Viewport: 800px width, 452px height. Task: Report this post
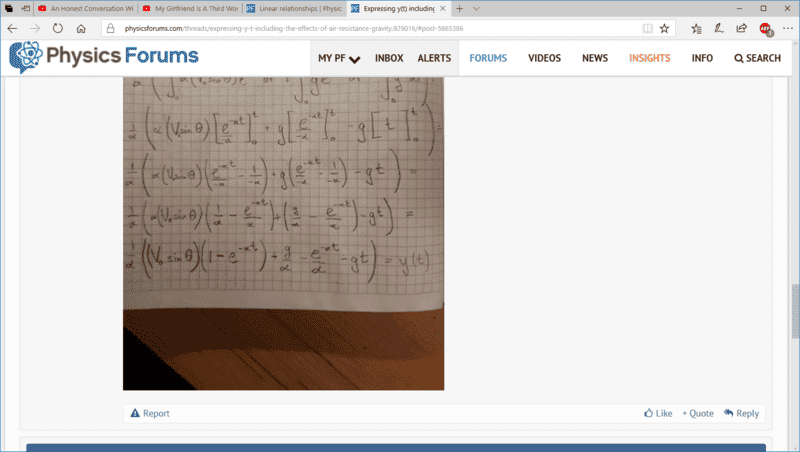tap(150, 413)
